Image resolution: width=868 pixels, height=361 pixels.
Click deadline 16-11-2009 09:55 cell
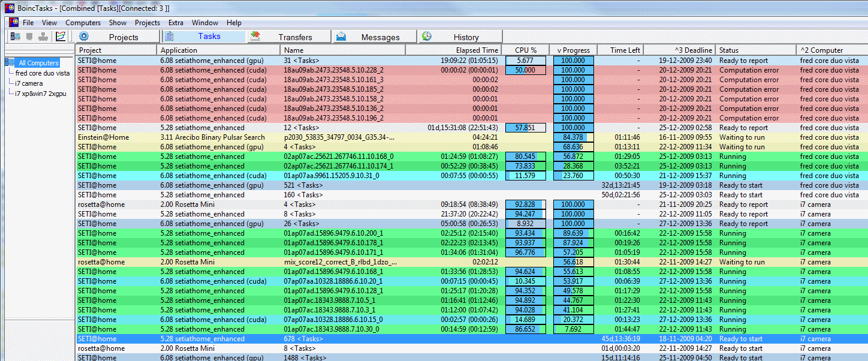click(686, 137)
